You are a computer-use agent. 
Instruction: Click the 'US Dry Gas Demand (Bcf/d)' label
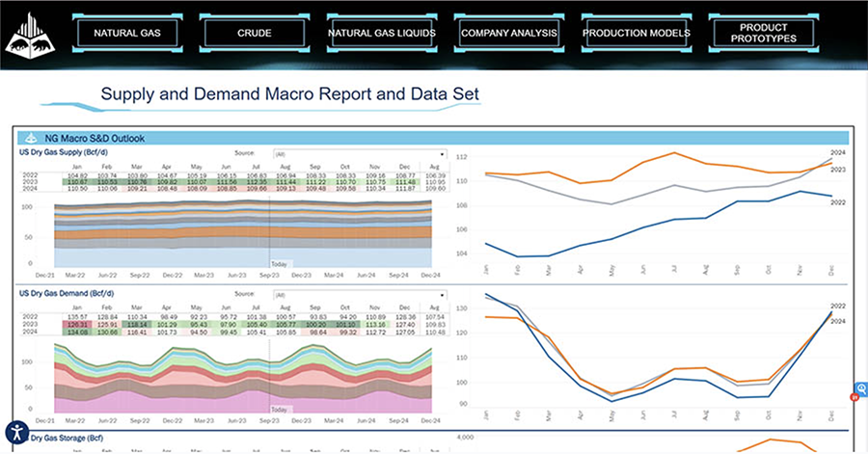pyautogui.click(x=67, y=293)
